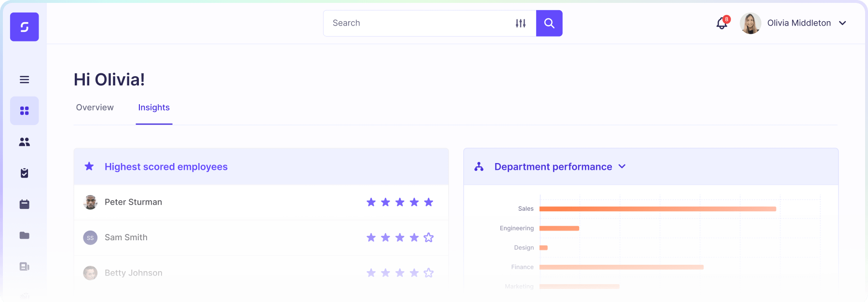Viewport: 868px width, 302px height.
Task: Open the calendar icon in sidebar
Action: [x=25, y=205]
